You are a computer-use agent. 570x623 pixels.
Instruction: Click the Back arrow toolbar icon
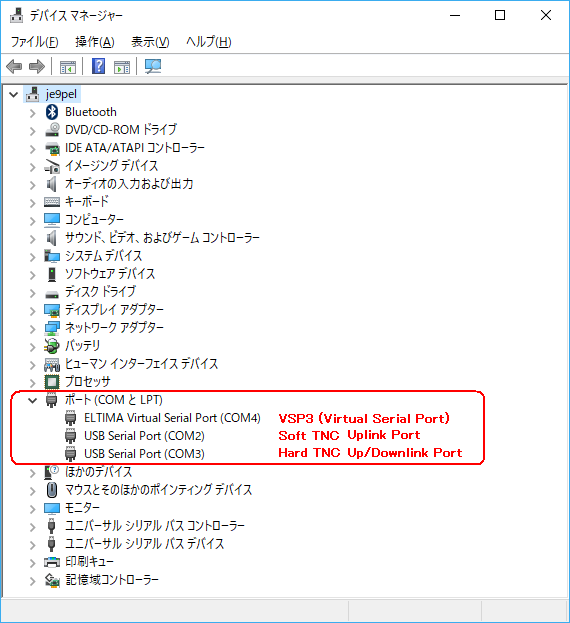pyautogui.click(x=14, y=66)
